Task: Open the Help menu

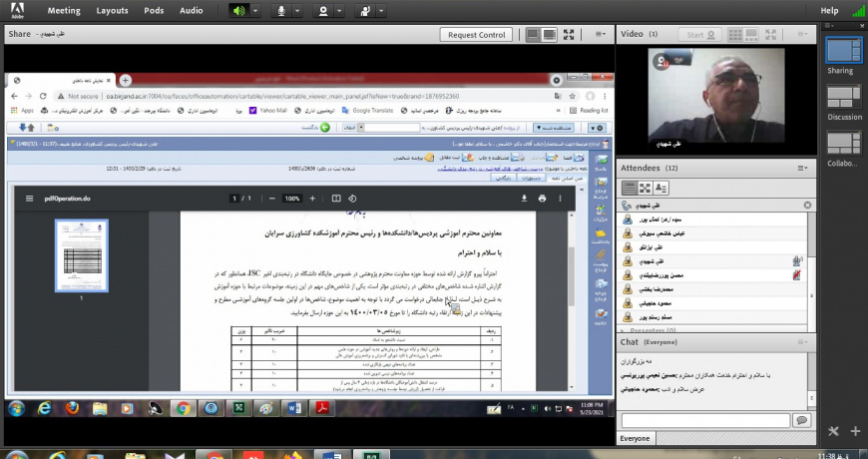Action: pos(829,11)
